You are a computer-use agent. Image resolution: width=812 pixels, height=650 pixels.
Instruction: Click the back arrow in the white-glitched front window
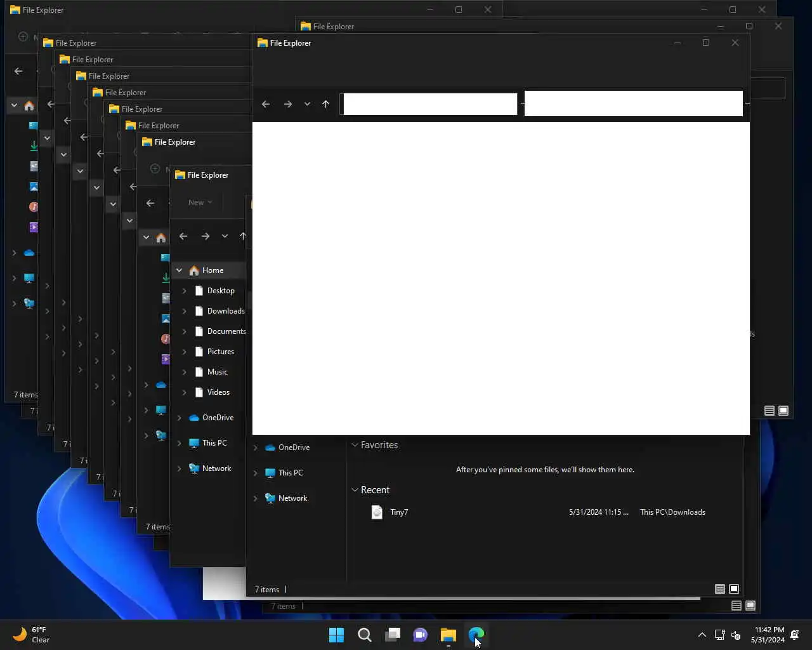pos(266,104)
